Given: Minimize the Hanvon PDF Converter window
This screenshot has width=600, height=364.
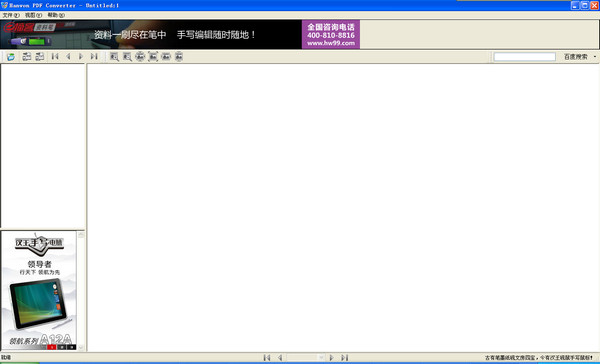Looking at the screenshot, I should pos(575,5).
